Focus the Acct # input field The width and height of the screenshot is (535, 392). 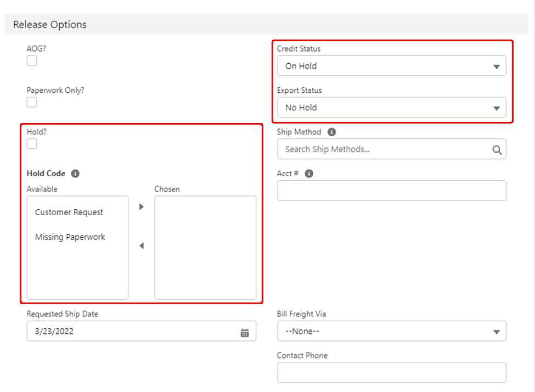(x=391, y=191)
